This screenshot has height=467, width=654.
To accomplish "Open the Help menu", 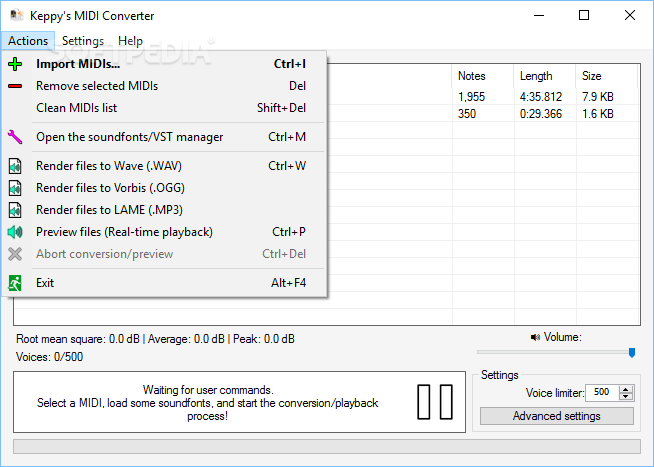I will click(x=130, y=41).
